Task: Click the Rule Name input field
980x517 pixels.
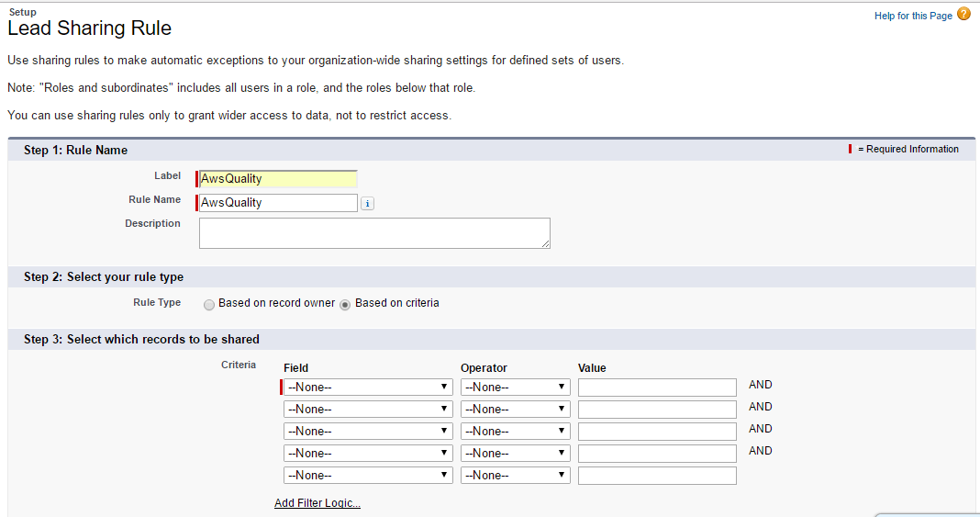Action: (278, 203)
